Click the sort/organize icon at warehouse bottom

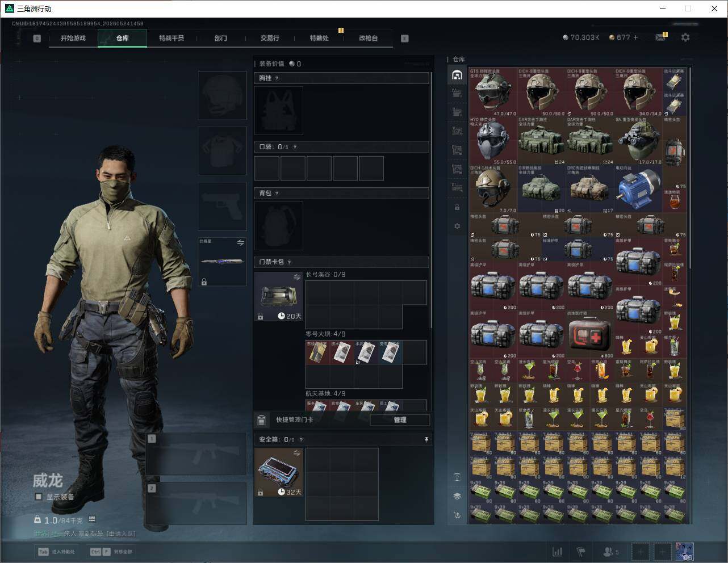457,515
